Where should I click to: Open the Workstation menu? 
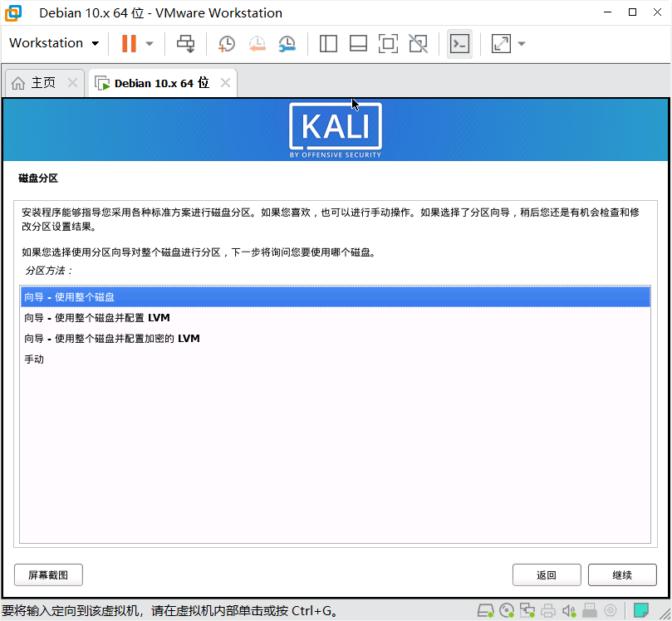click(54, 43)
